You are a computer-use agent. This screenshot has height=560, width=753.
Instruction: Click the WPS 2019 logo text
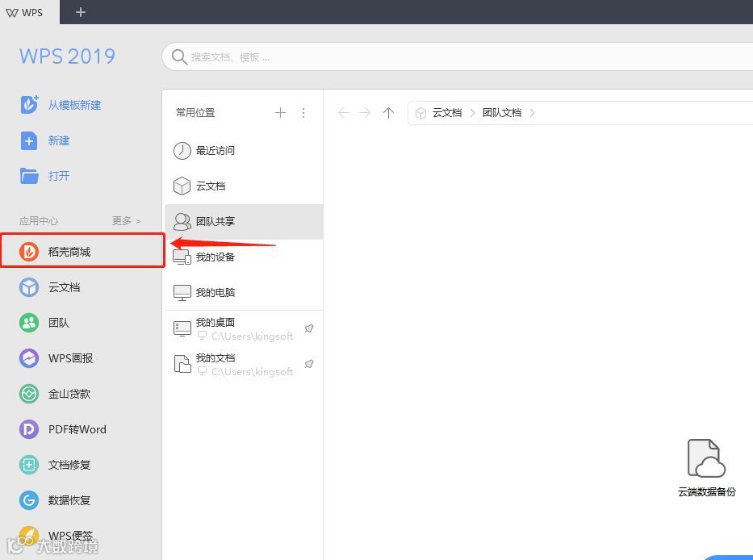67,56
